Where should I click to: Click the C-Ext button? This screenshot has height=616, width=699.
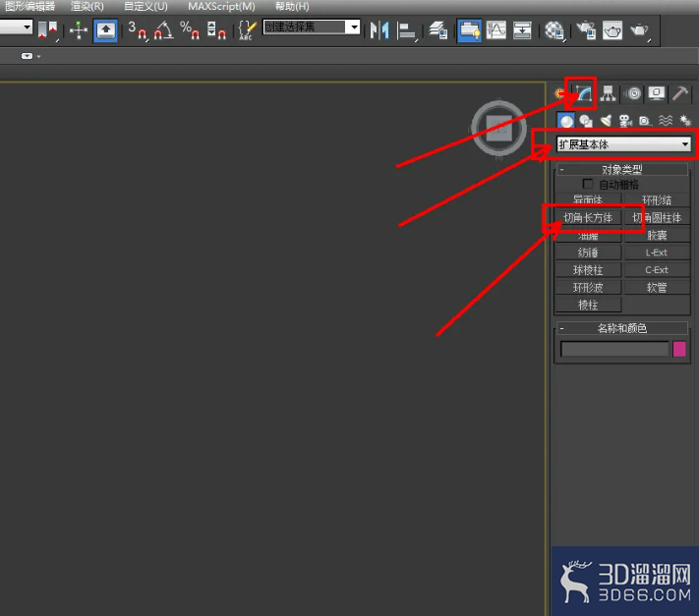pyautogui.click(x=657, y=270)
